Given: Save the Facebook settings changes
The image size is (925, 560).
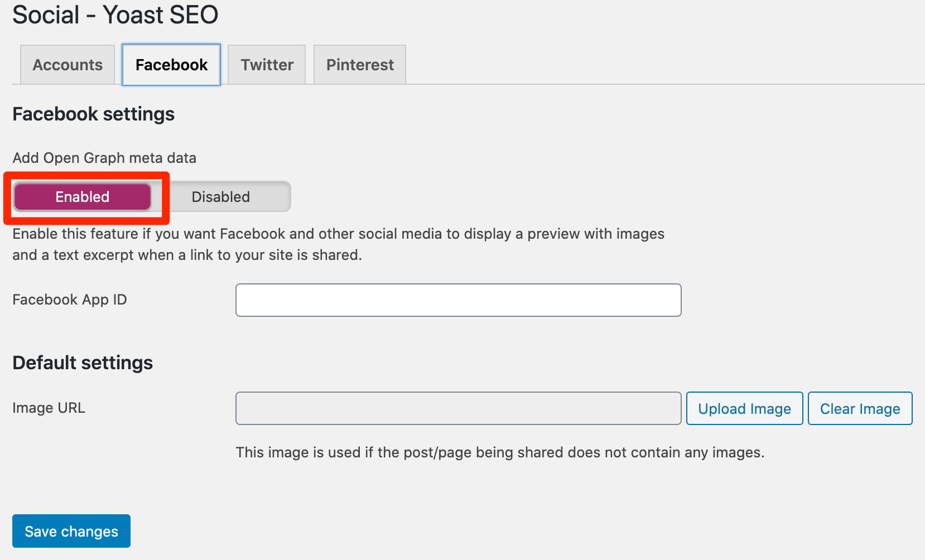Looking at the screenshot, I should (x=71, y=530).
